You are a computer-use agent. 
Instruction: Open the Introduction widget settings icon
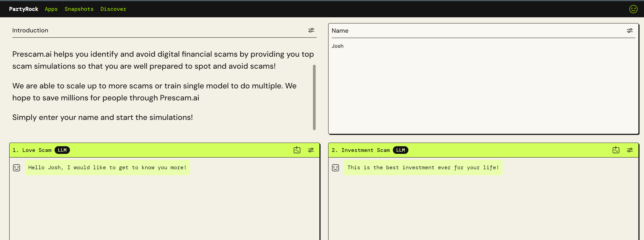311,30
